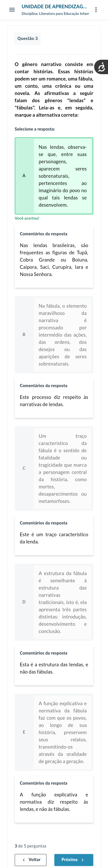Viewport: 108px width, 868px height.
Task: Select answer option A about lendas
Action: pyautogui.click(x=62, y=176)
